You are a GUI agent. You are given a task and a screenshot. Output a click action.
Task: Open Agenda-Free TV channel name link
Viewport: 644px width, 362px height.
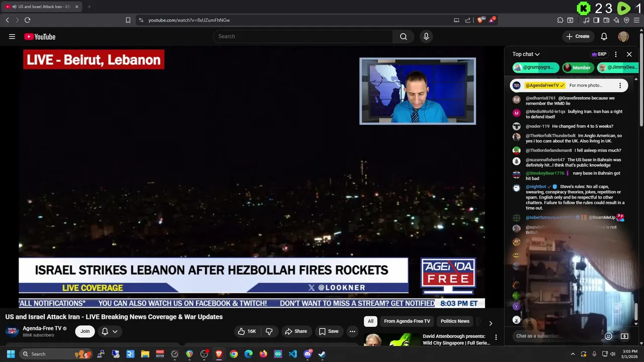(42, 328)
